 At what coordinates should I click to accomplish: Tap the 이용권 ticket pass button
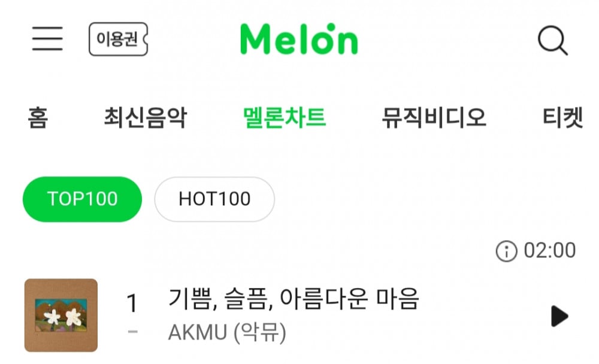coord(118,40)
